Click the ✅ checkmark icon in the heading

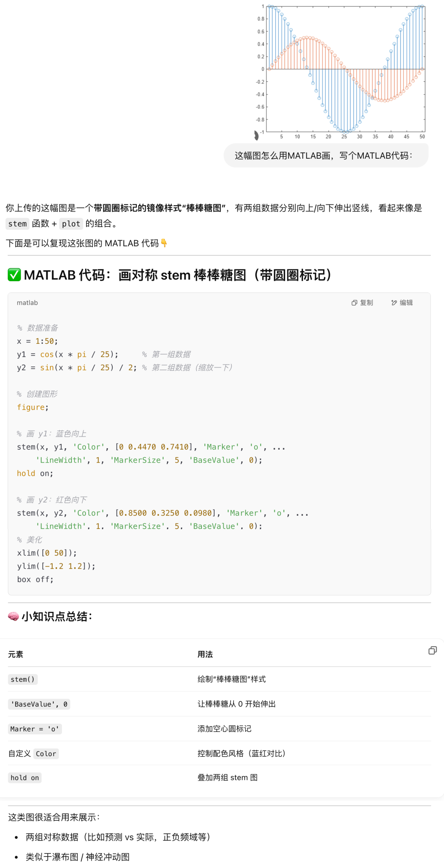(14, 275)
